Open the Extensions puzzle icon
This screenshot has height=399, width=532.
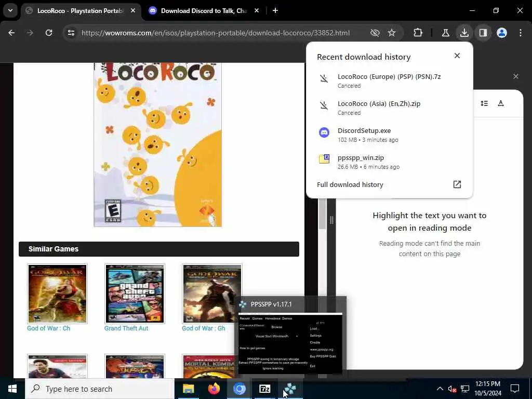[418, 33]
